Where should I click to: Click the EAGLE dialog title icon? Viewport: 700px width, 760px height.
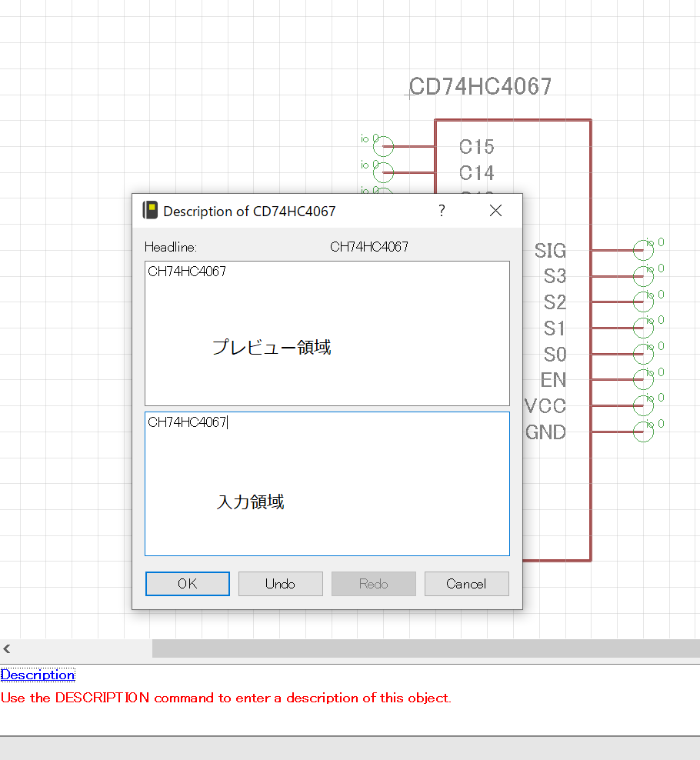pyautogui.click(x=150, y=210)
